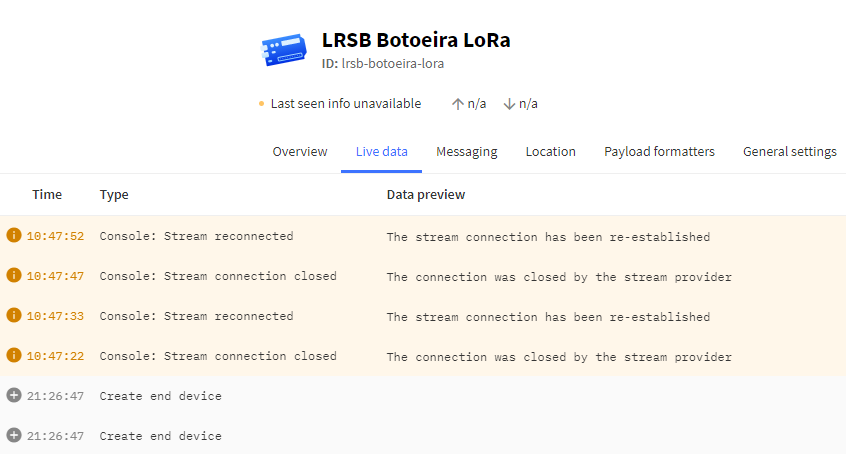Click info icon on 10:47:22 event
This screenshot has width=846, height=454.
(14, 355)
